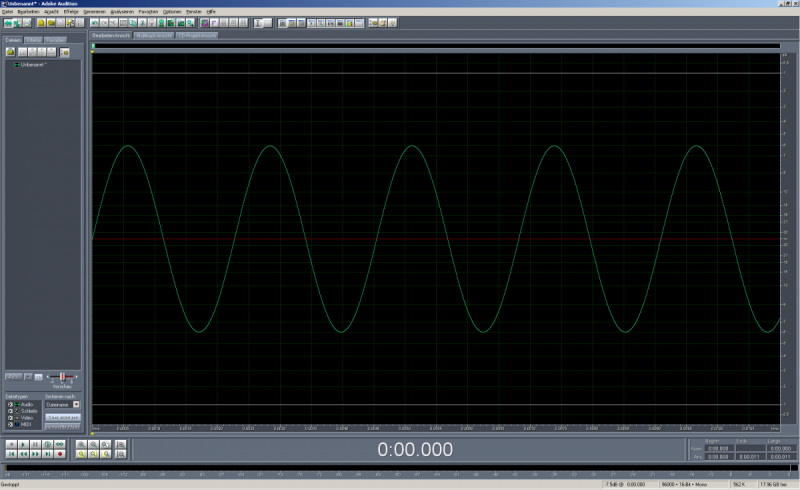800x490 pixels.
Task: Toggle the Audio file type checkbox
Action: point(11,404)
